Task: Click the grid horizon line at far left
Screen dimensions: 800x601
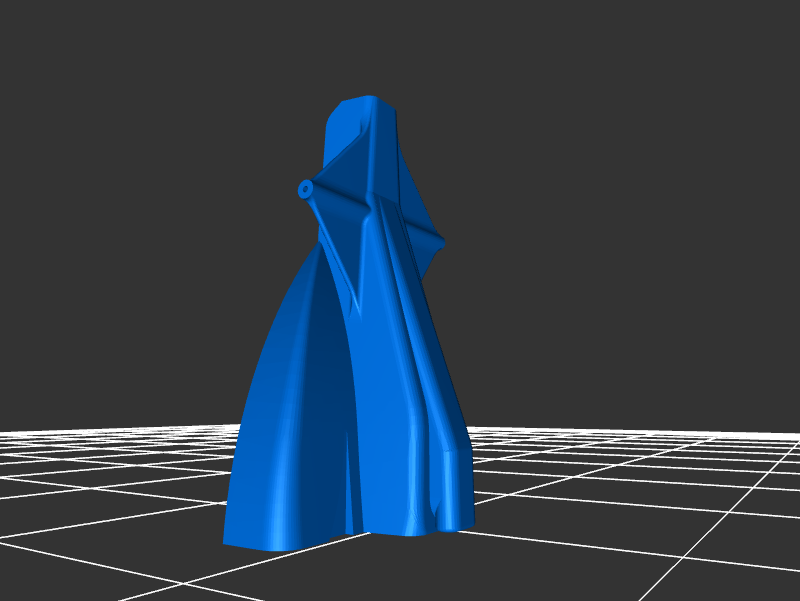Action: (20, 431)
